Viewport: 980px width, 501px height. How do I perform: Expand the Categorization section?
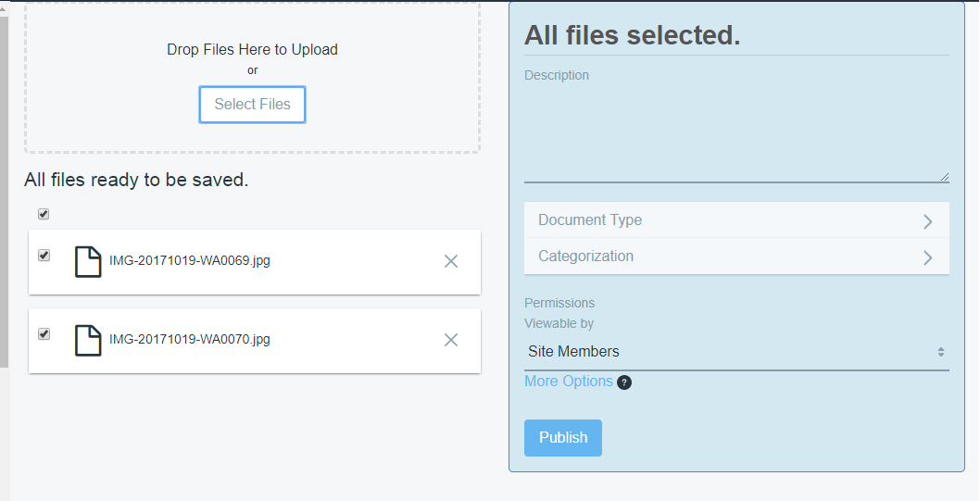click(586, 257)
